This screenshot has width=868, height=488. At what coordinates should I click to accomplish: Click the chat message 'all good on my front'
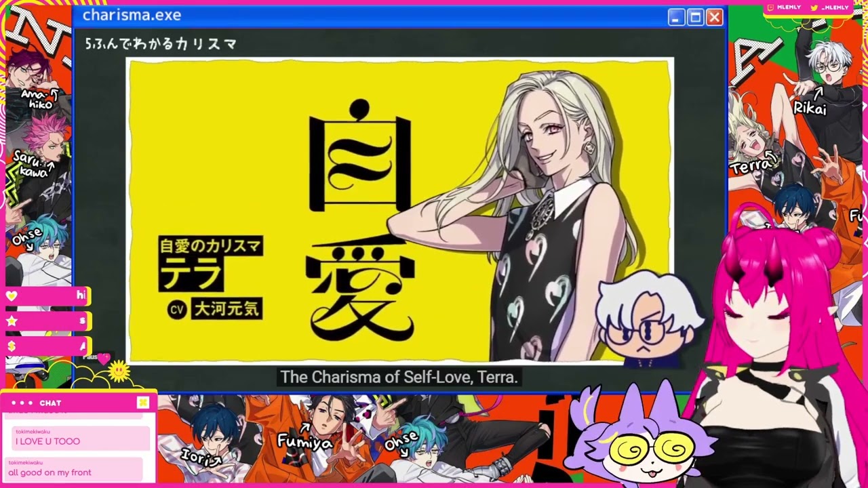coord(50,472)
